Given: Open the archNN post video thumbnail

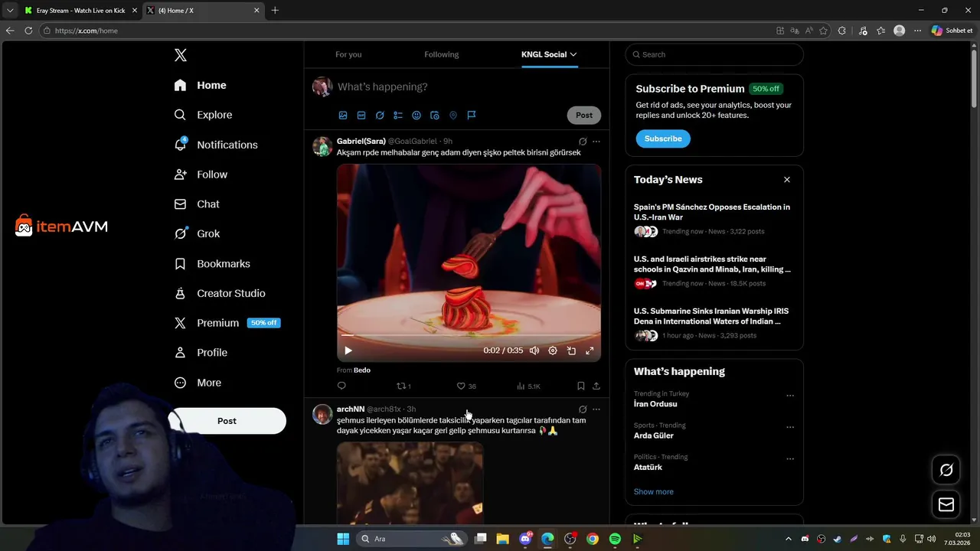Looking at the screenshot, I should coord(410,483).
